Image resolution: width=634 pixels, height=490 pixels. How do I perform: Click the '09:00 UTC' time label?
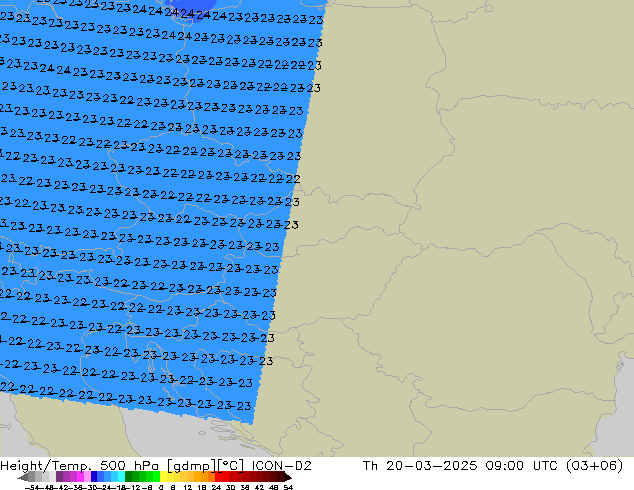click(x=522, y=466)
